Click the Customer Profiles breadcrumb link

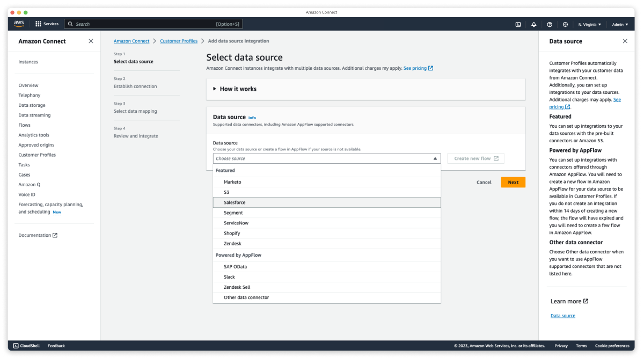(x=179, y=41)
